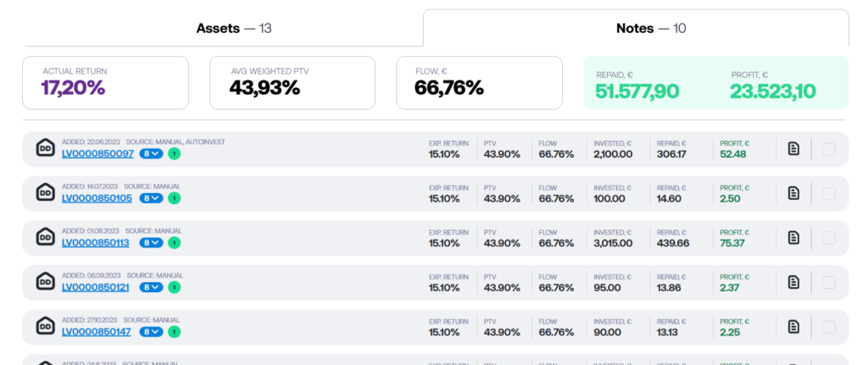868x365 pixels.
Task: Click the DD house logo beside LV0000850097
Action: point(45,148)
